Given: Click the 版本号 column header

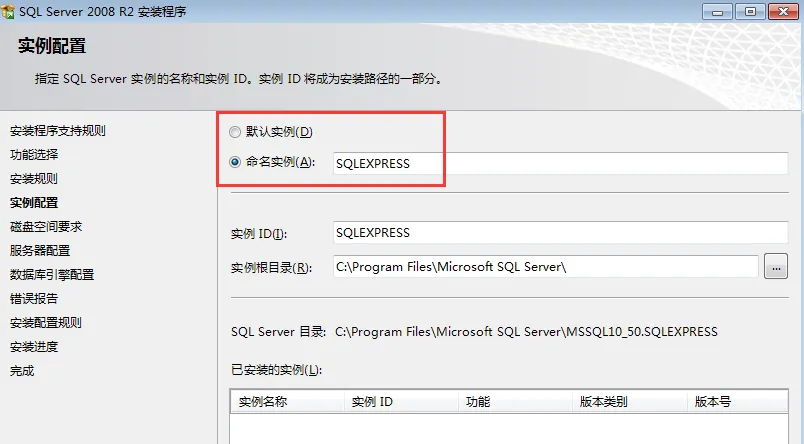Looking at the screenshot, I should coord(737,401).
